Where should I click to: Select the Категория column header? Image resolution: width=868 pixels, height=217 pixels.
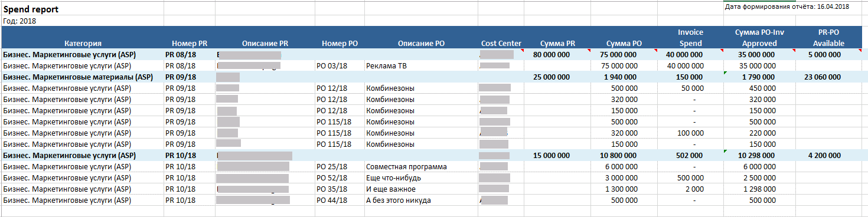tap(83, 43)
